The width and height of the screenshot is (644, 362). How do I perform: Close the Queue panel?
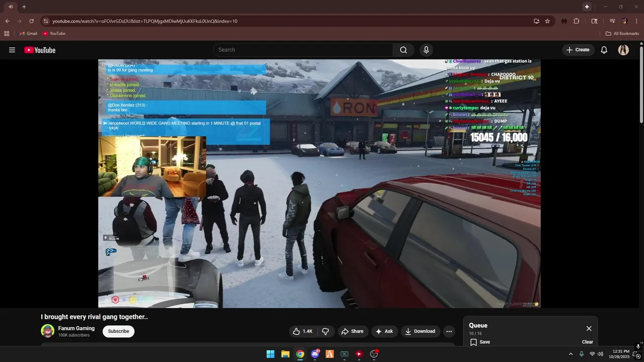(589, 328)
